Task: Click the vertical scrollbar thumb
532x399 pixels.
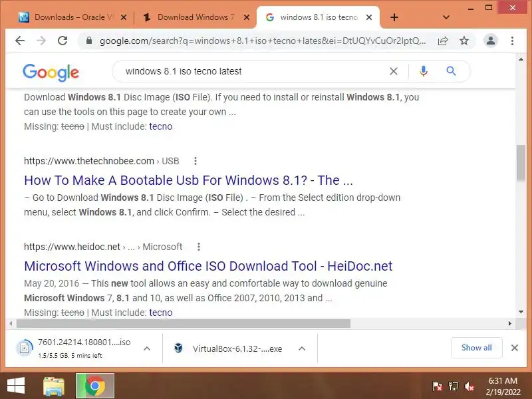Action: [x=521, y=163]
